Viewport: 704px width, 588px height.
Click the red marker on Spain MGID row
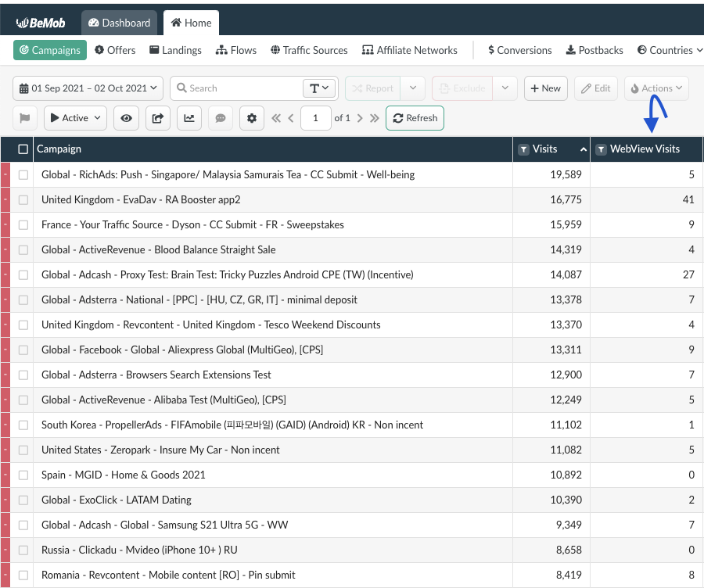[5, 475]
